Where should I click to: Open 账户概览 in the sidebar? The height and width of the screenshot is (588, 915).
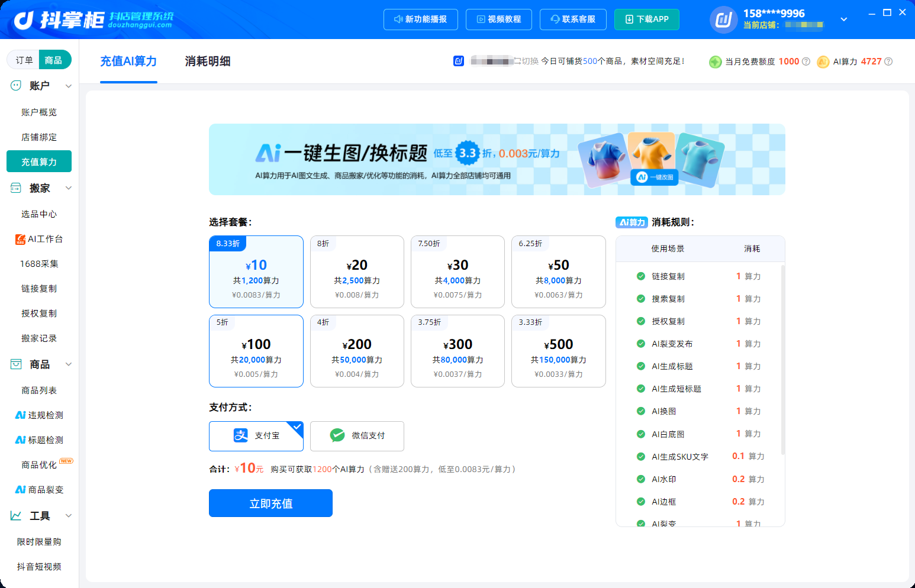(39, 112)
